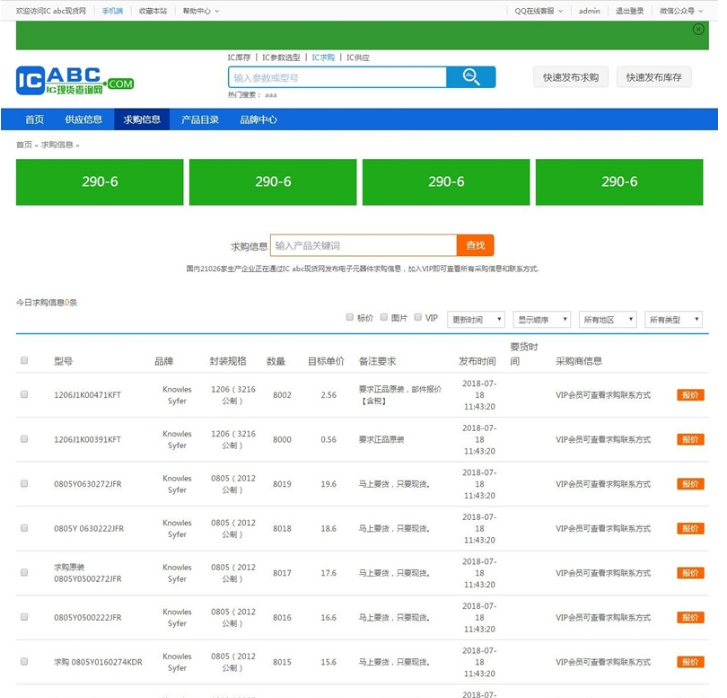Click 报价 button for 0805Y0500222JFR row

tap(690, 618)
